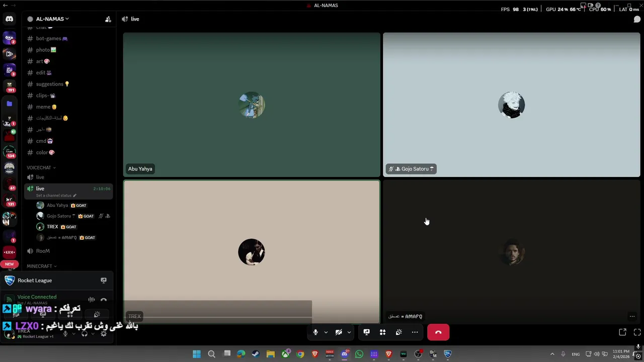The height and width of the screenshot is (362, 644).
Task: Open Rocket League taskbar icon
Action: tap(448, 354)
